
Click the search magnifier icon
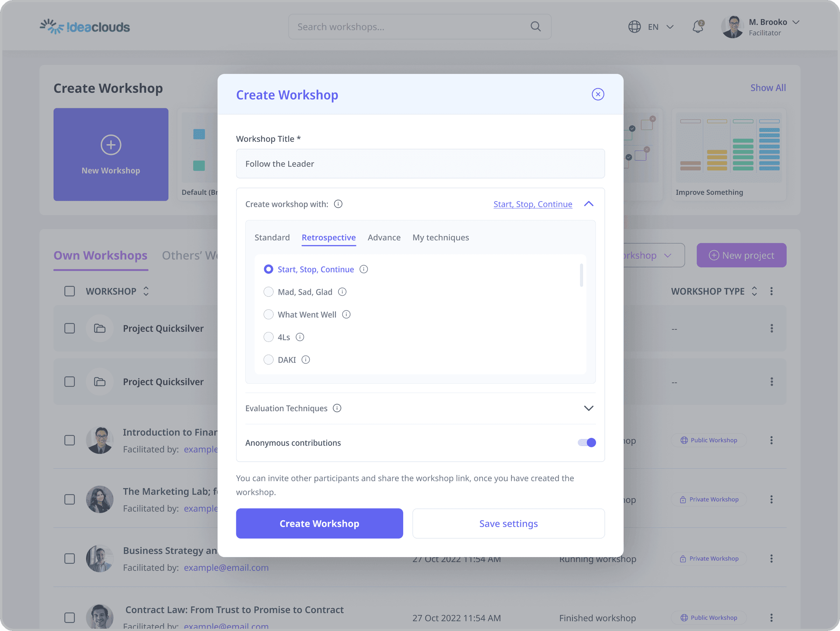535,27
